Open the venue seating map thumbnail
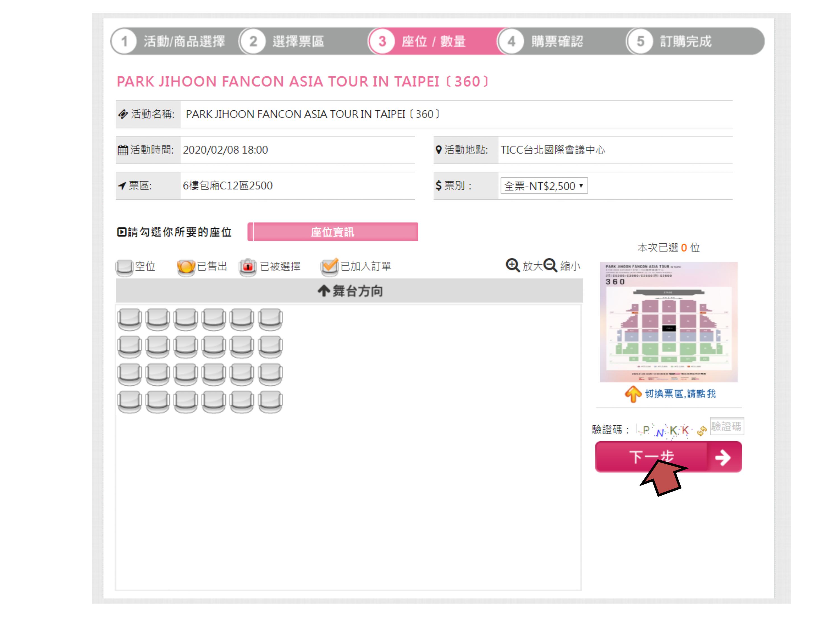The width and height of the screenshot is (840, 630). pyautogui.click(x=668, y=322)
